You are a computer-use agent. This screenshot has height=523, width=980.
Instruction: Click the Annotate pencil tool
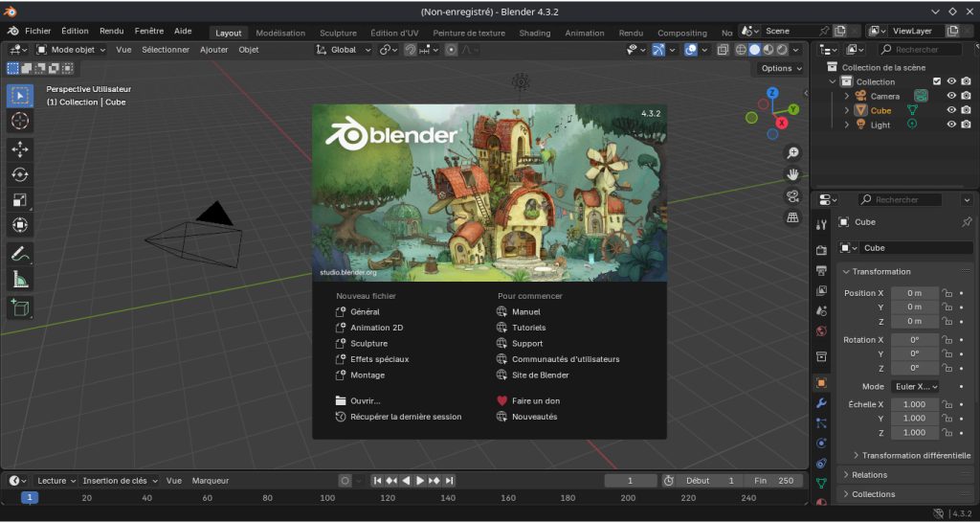(x=20, y=254)
